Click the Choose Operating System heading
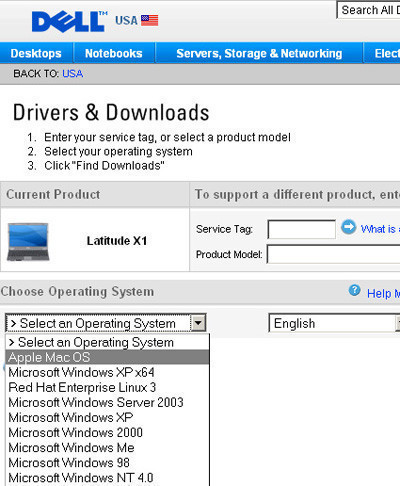The image size is (400, 486). pyautogui.click(x=77, y=292)
